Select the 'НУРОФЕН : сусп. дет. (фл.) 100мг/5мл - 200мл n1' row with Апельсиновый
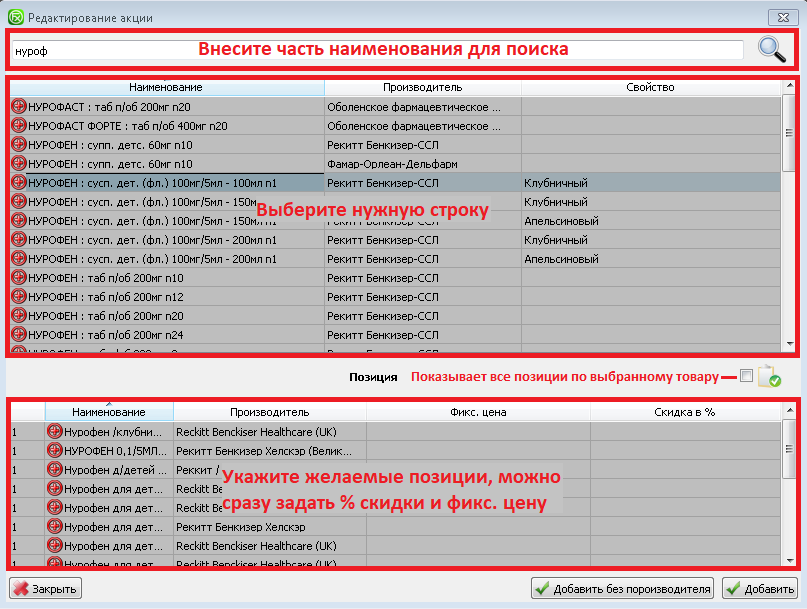Screen dimensions: 807x609 pos(395,259)
